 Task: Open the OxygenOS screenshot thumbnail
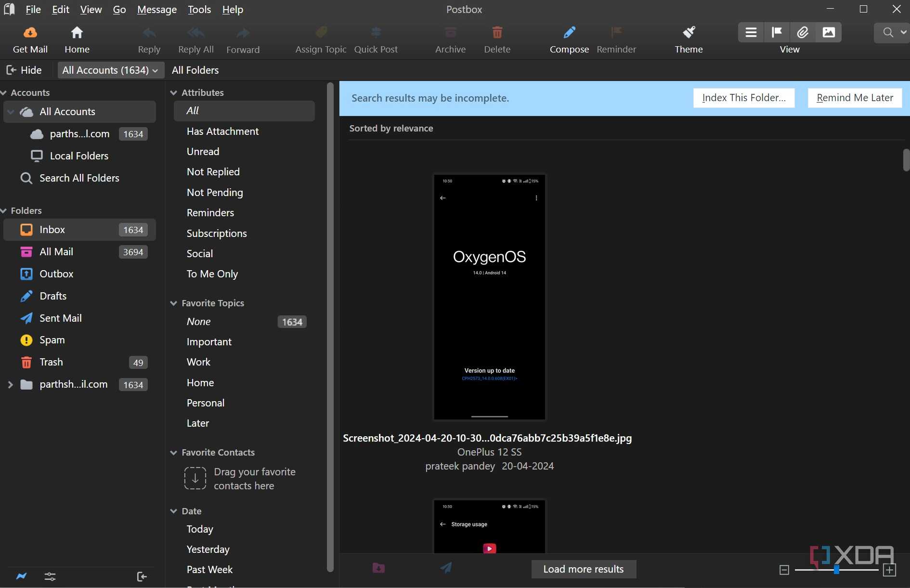[490, 297]
